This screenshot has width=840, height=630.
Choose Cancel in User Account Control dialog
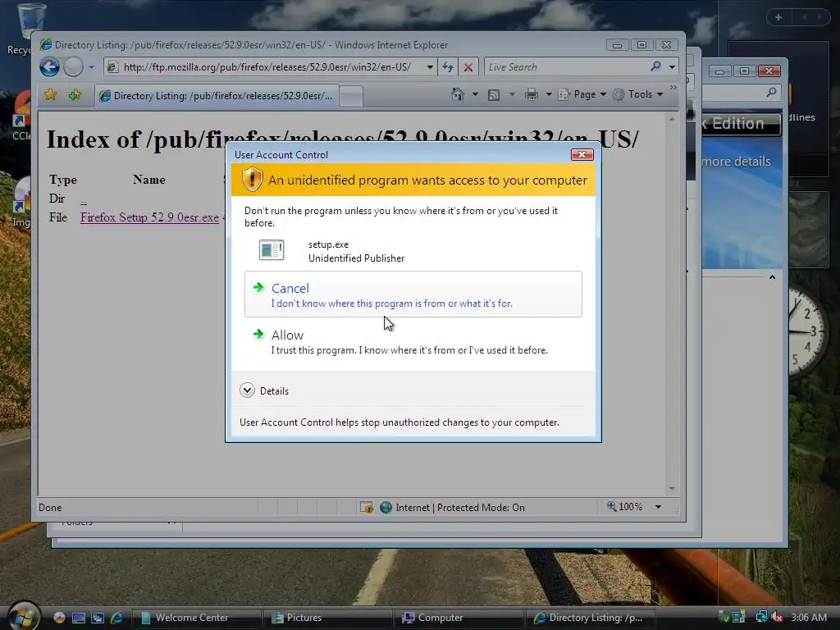tap(413, 294)
